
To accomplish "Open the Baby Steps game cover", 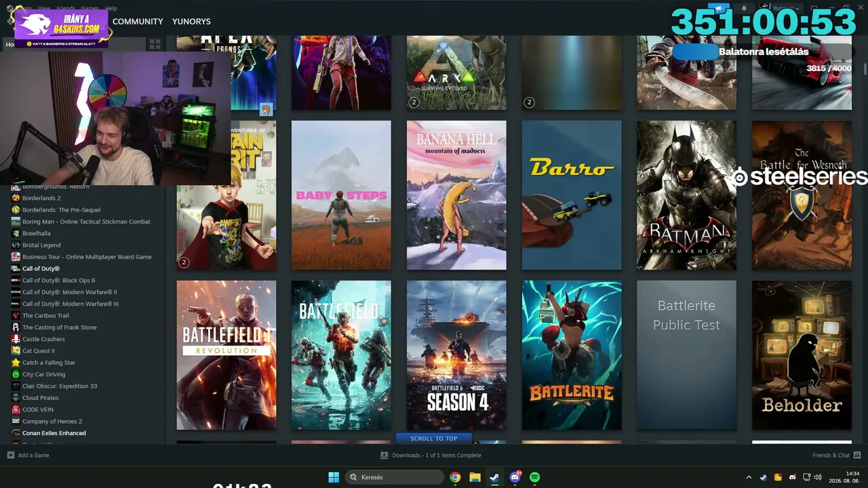I will point(341,195).
